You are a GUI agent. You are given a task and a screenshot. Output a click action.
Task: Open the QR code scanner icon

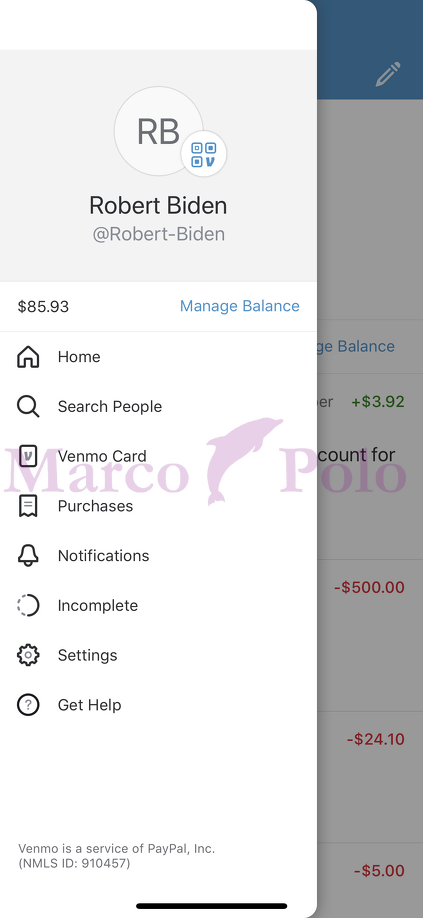click(204, 155)
